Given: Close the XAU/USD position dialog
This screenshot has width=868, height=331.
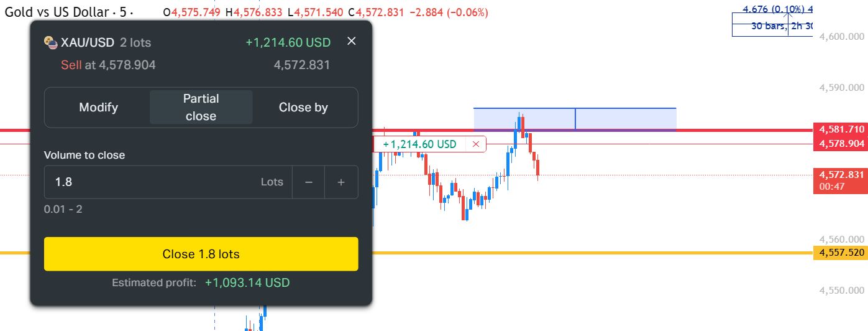Looking at the screenshot, I should (351, 41).
